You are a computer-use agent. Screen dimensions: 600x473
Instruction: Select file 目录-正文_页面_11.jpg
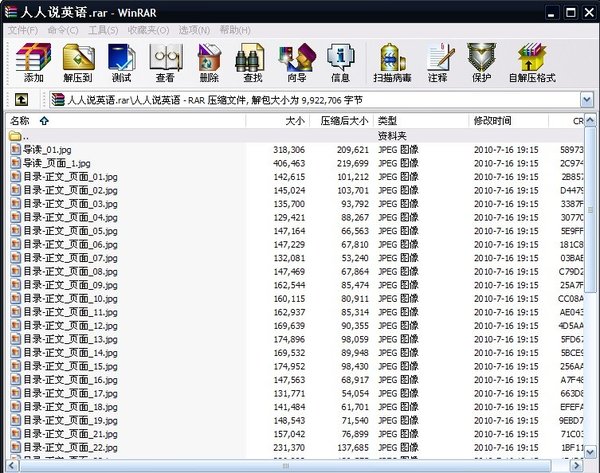tap(70, 312)
